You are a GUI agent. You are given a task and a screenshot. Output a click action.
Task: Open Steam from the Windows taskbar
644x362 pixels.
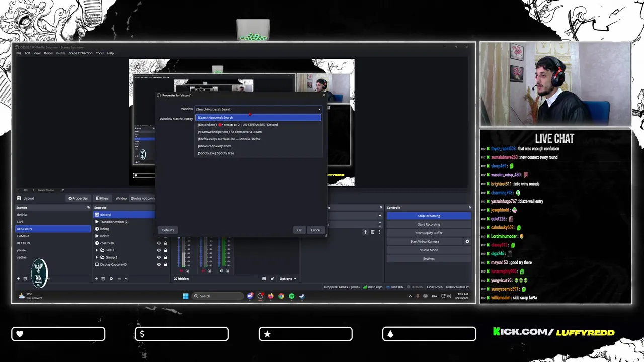pyautogui.click(x=302, y=296)
